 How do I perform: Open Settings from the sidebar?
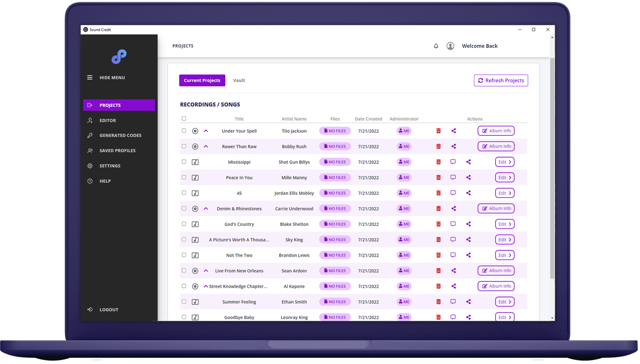click(x=110, y=166)
